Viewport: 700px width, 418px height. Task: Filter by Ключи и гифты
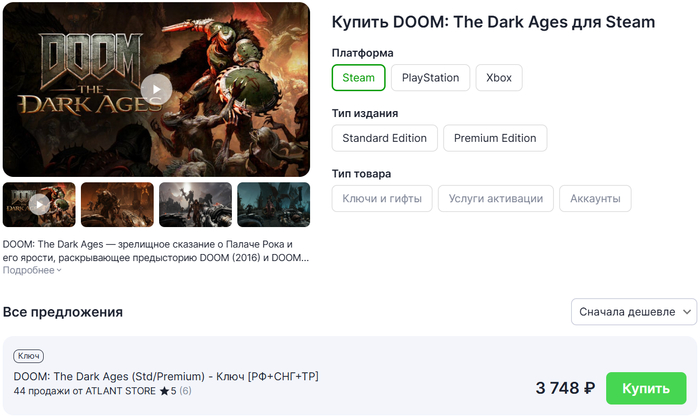click(x=381, y=199)
